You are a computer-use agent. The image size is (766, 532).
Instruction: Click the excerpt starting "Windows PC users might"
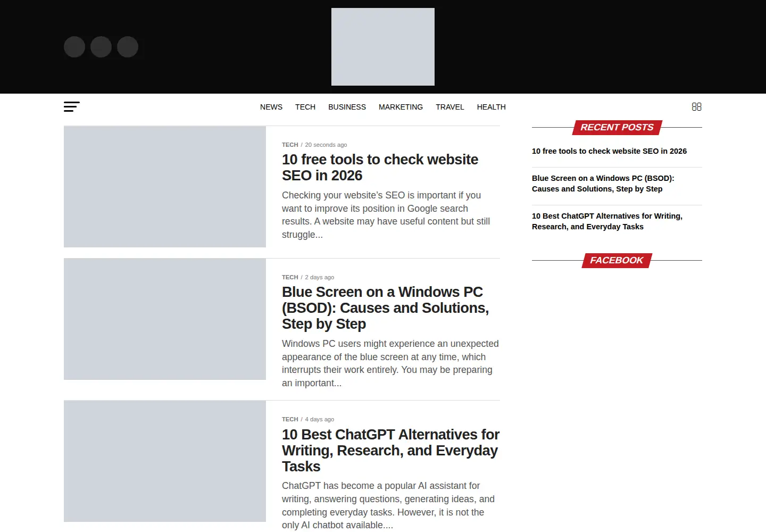[x=390, y=363]
